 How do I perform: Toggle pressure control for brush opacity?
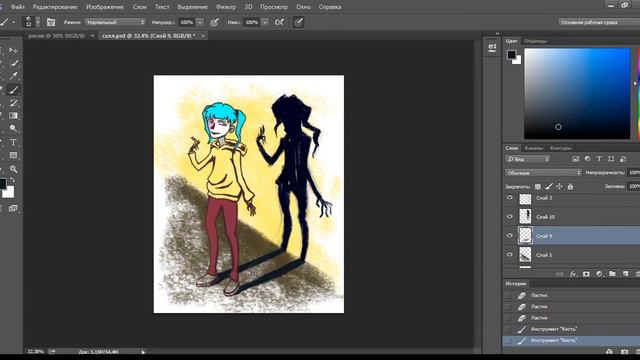(x=214, y=22)
